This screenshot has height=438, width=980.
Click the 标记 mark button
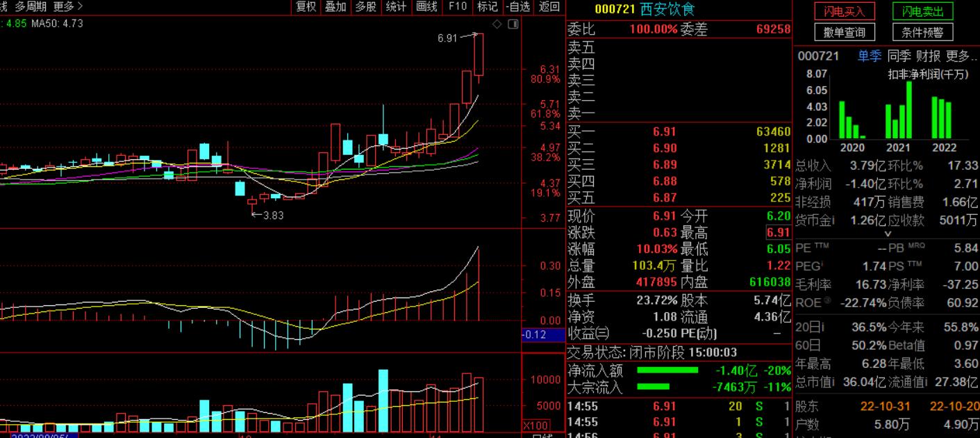(488, 7)
